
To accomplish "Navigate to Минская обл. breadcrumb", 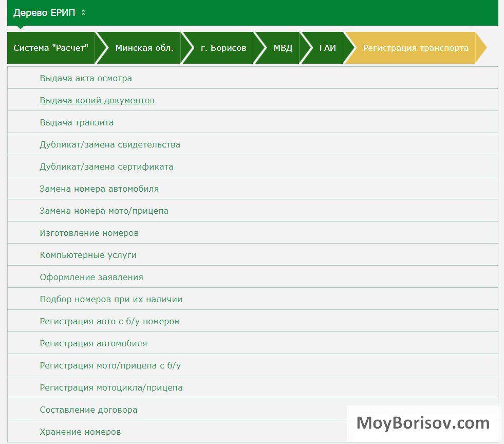I will pyautogui.click(x=144, y=48).
